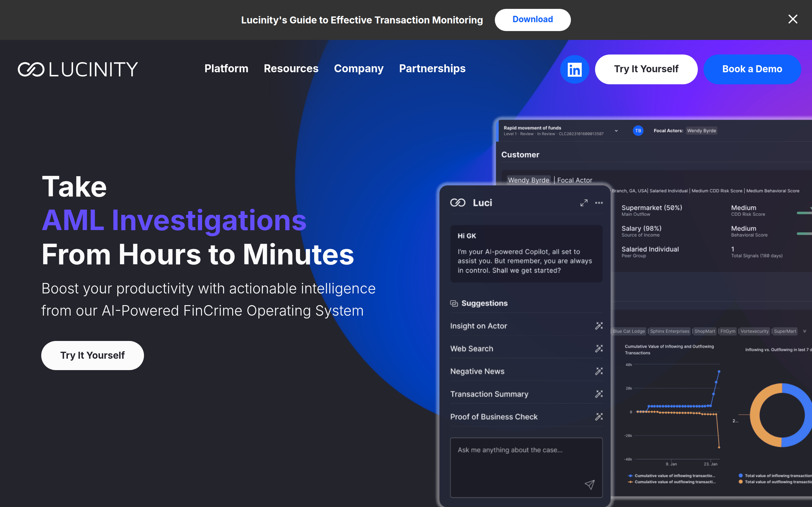Click the magic wand icon for Web Search
Image resolution: width=812 pixels, height=507 pixels.
599,348
